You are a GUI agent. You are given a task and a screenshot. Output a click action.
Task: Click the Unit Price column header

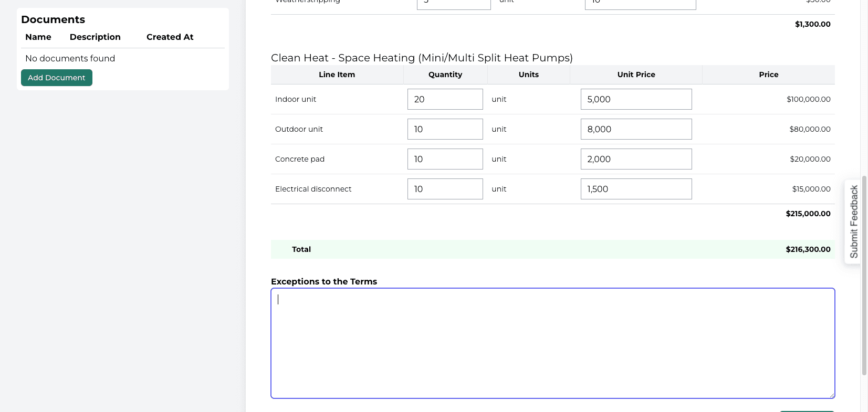click(636, 75)
